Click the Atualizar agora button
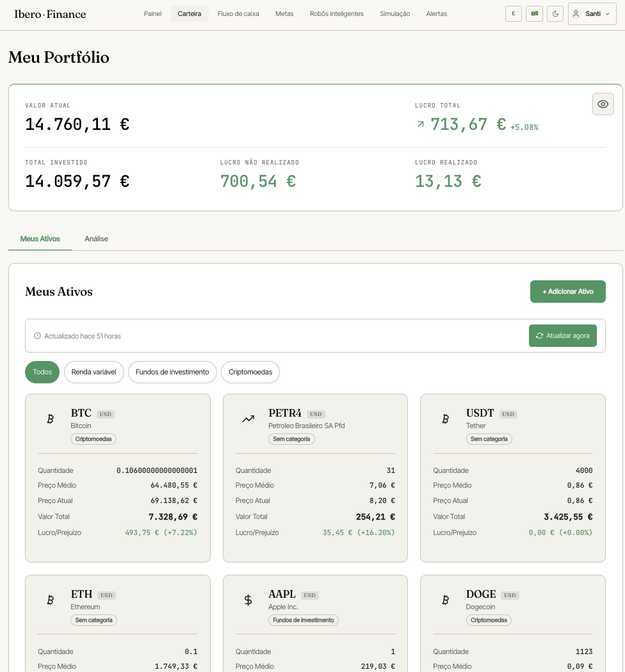The image size is (625, 672). [x=562, y=335]
